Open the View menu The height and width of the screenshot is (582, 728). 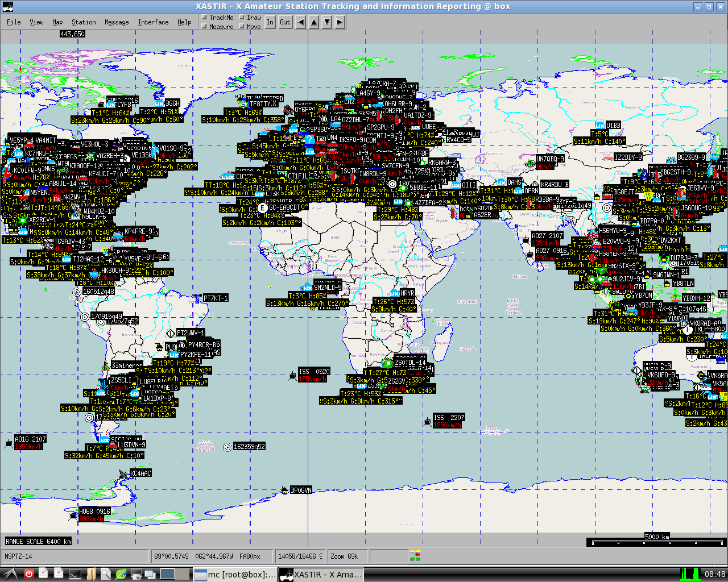(x=36, y=22)
